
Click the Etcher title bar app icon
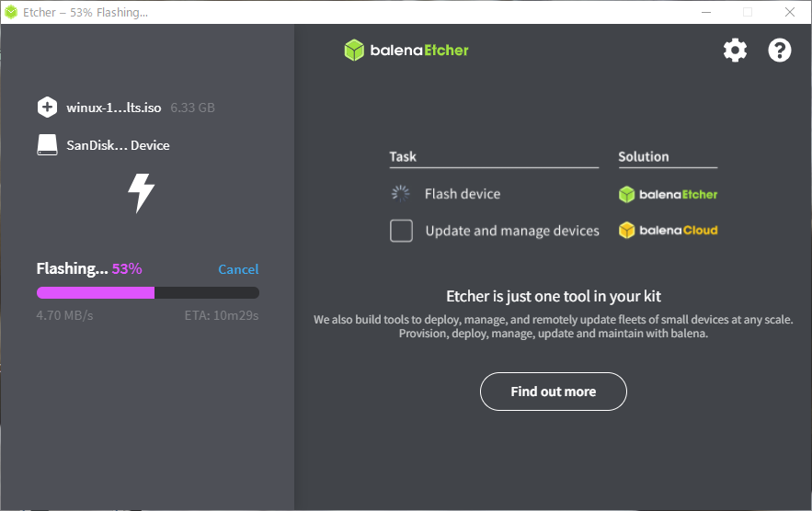[x=11, y=12]
